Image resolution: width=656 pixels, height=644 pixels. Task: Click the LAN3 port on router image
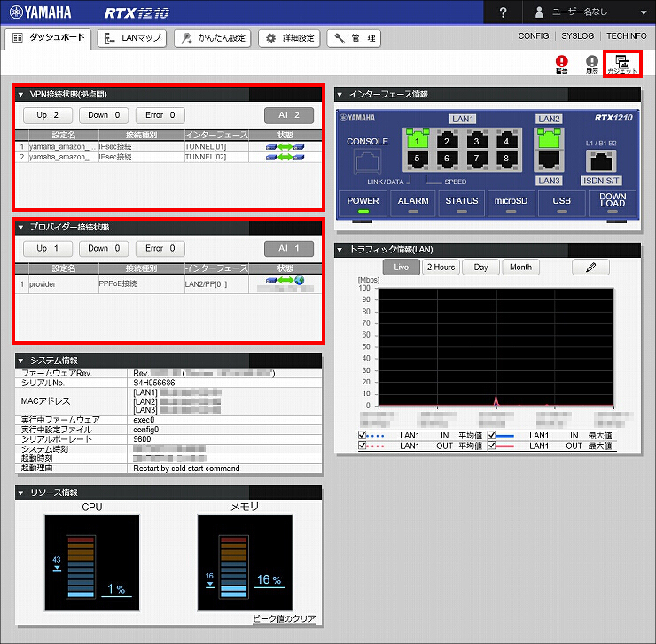[549, 160]
